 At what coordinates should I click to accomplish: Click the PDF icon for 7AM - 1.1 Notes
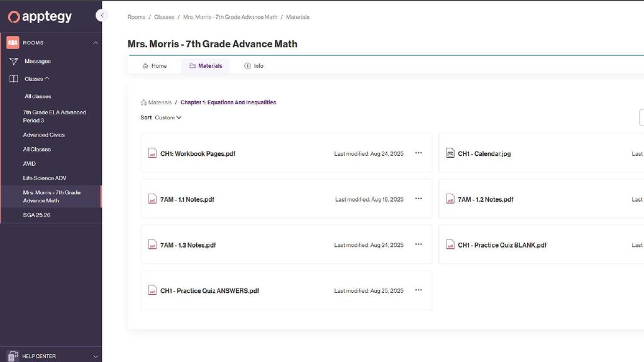pyautogui.click(x=152, y=199)
